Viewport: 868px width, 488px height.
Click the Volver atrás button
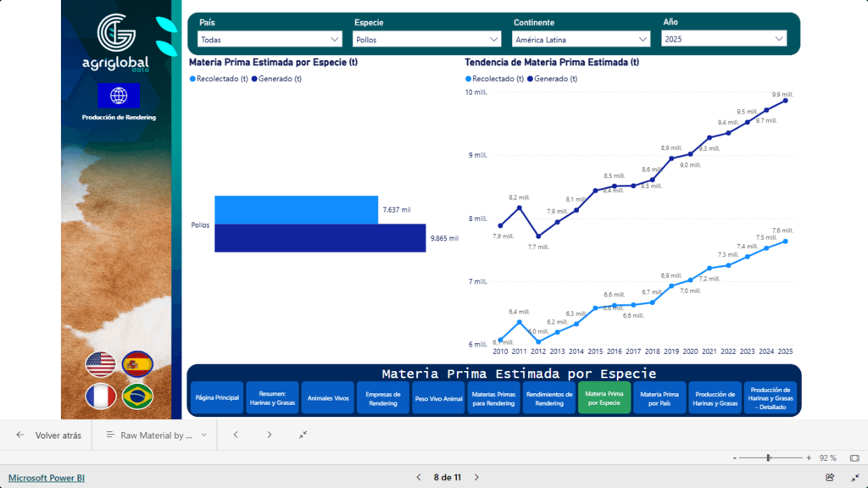(49, 435)
